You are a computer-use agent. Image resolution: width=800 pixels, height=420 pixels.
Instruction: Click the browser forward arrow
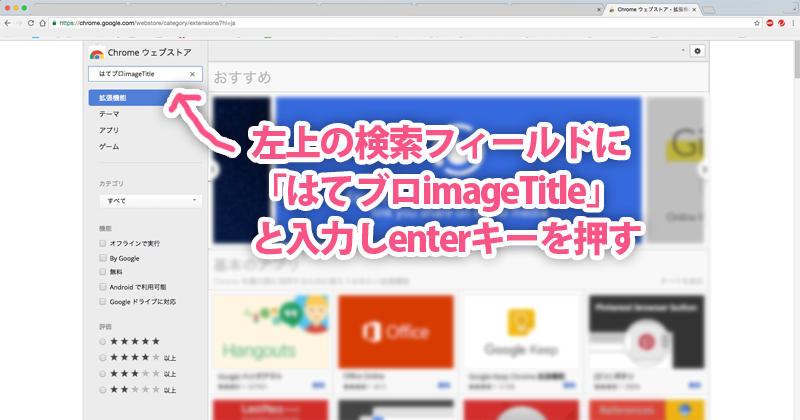click(x=19, y=23)
